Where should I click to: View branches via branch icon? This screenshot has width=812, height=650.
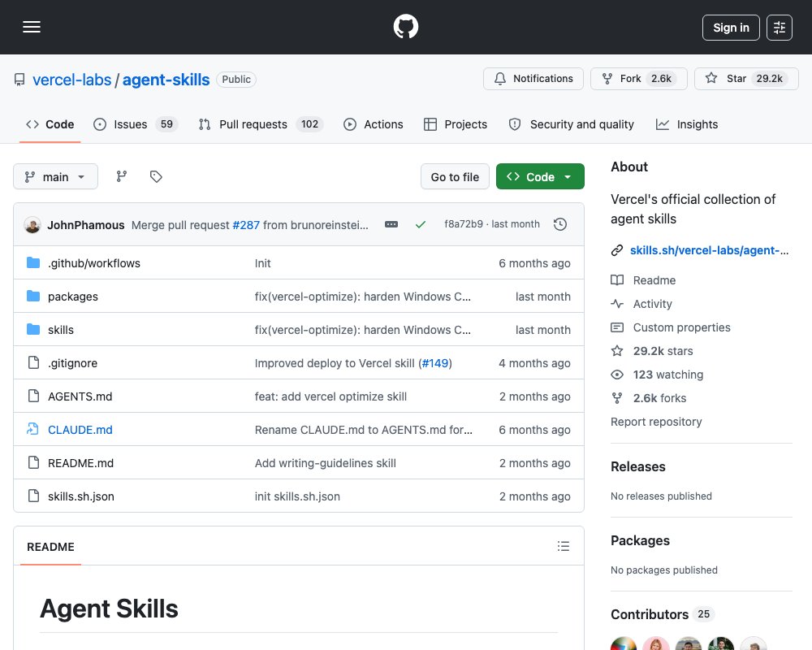(x=122, y=177)
